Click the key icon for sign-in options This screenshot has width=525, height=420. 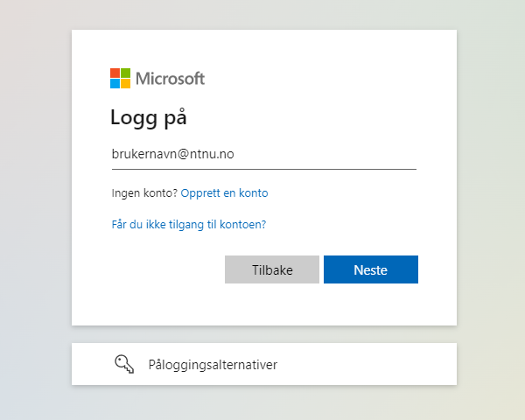[124, 364]
